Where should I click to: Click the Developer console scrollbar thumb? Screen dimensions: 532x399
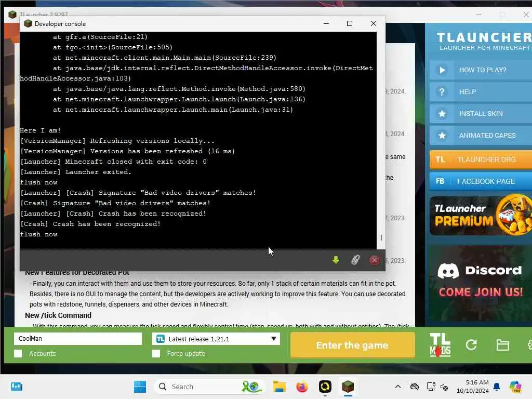pyautogui.click(x=381, y=237)
